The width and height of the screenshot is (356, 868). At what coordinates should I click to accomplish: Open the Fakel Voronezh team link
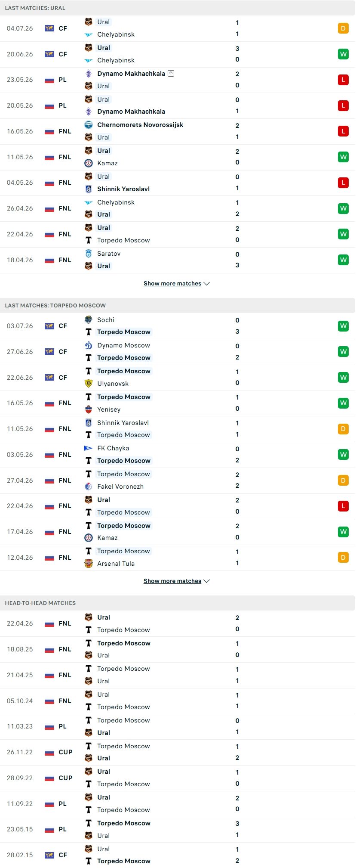pos(120,487)
